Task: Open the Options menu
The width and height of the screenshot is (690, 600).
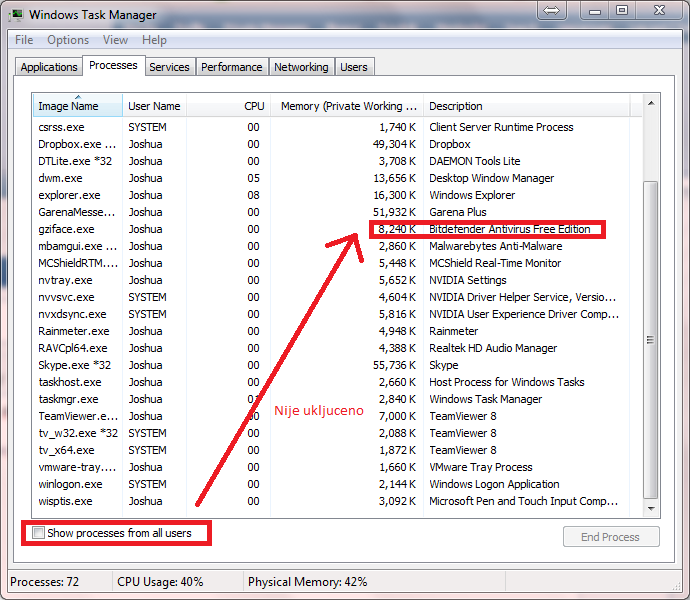Action: coord(68,40)
